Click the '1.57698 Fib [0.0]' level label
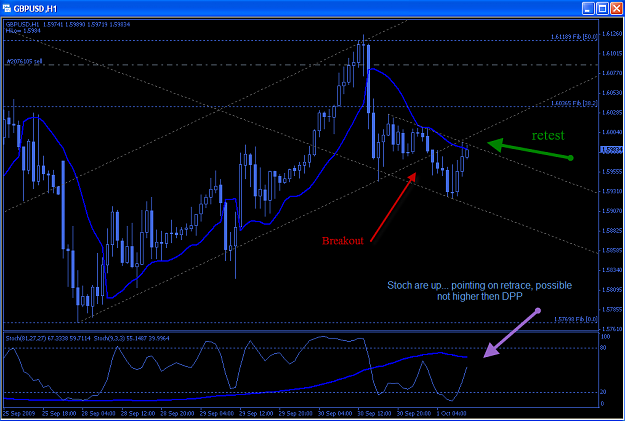 (576, 319)
